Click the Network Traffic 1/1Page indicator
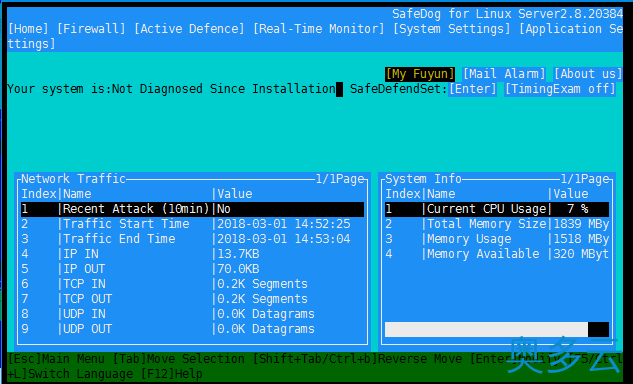 [340, 179]
